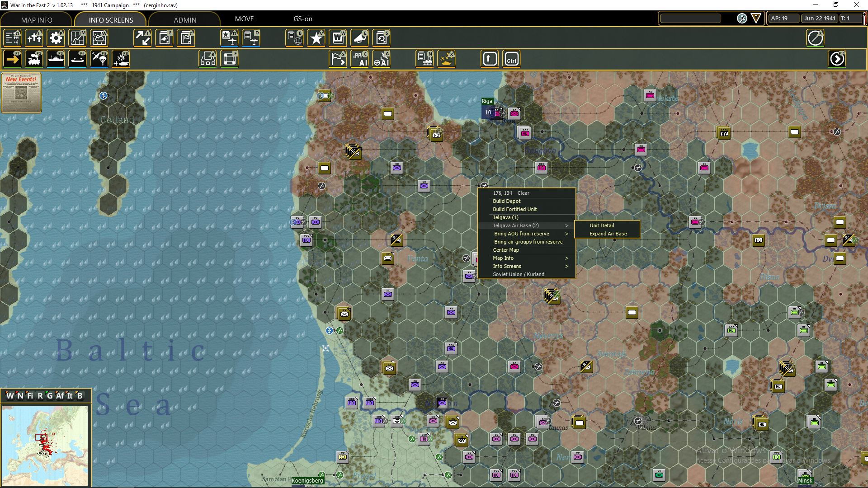
Task: Toggle the Ctrl key button
Action: point(512,59)
